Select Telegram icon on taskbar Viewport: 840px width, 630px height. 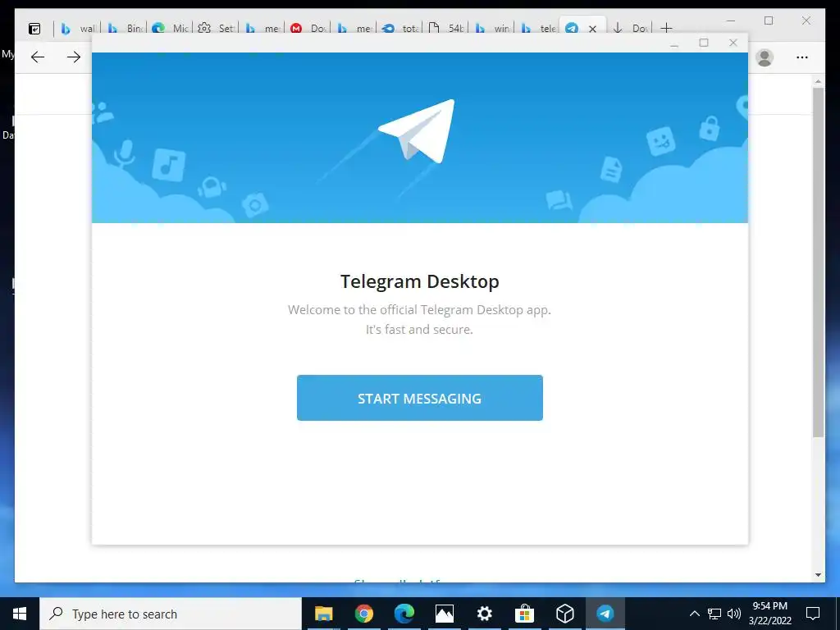point(605,614)
